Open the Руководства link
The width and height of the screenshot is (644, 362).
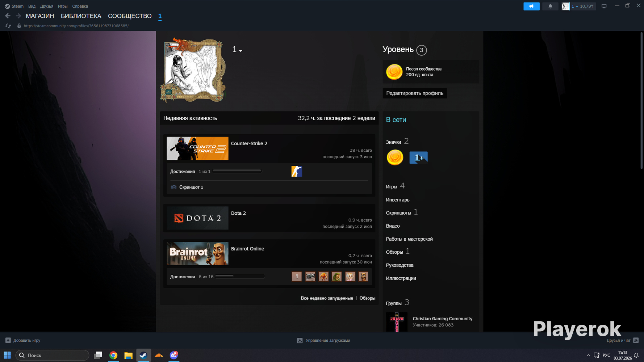click(x=400, y=265)
